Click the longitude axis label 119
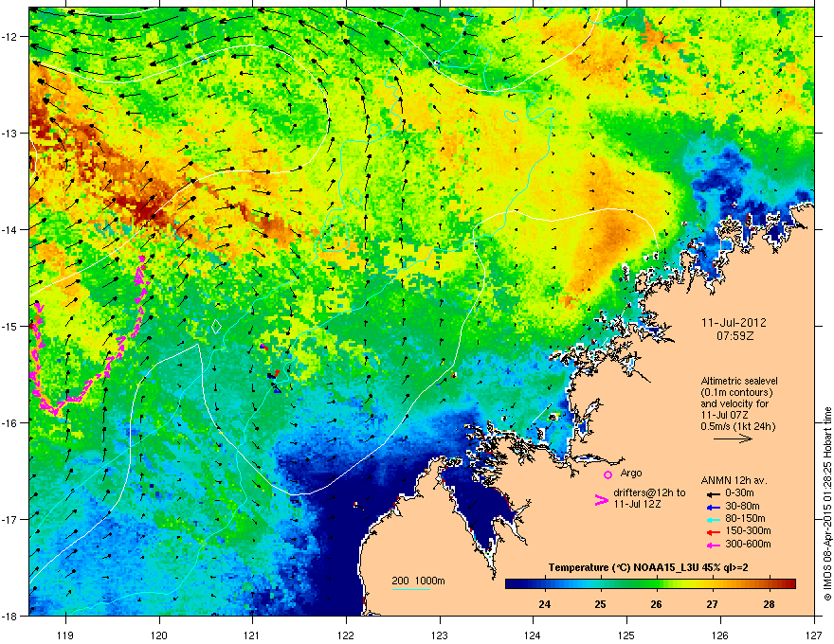This screenshot has width=834, height=644. [x=65, y=635]
